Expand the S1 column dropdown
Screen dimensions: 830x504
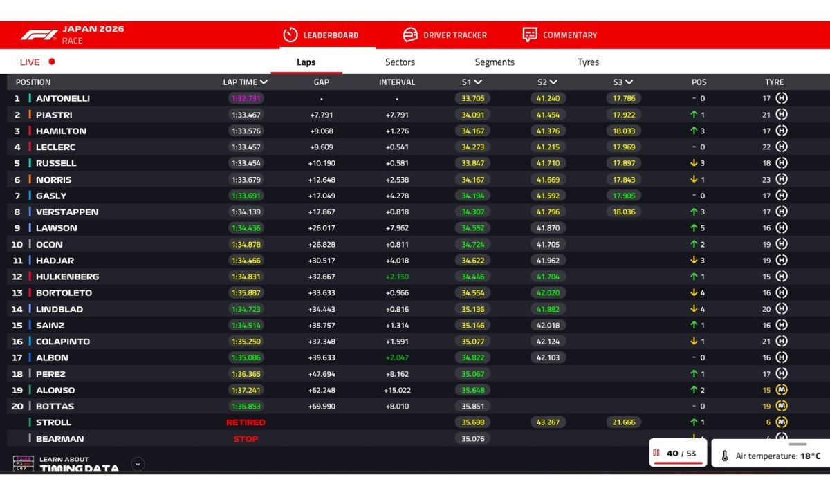(479, 82)
